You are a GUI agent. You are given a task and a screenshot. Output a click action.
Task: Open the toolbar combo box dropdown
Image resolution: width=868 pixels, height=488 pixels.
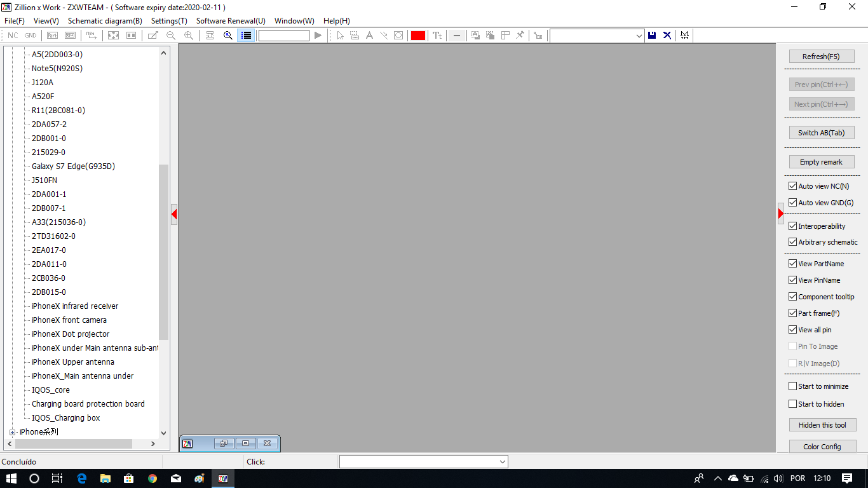coord(639,36)
